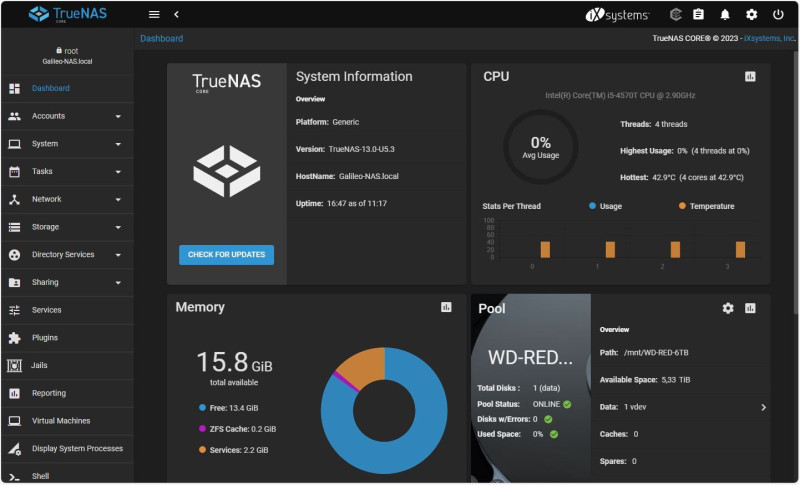The height and width of the screenshot is (485, 800).
Task: Click the Network nodes icon
Action: pos(14,199)
